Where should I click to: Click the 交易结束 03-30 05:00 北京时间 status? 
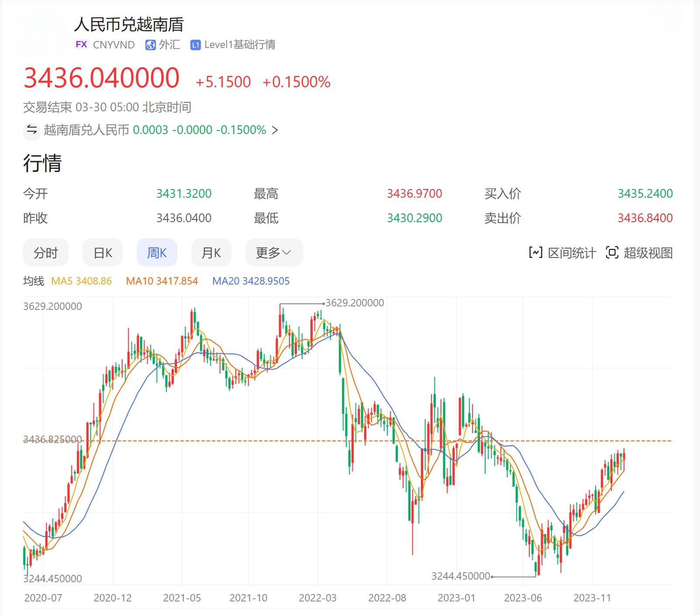tap(107, 107)
